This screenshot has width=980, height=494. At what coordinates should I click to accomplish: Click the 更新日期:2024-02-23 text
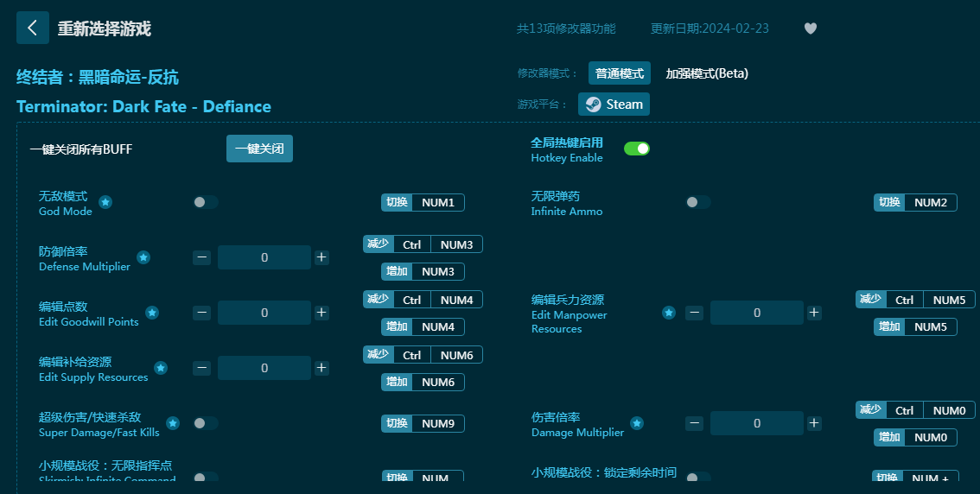710,28
